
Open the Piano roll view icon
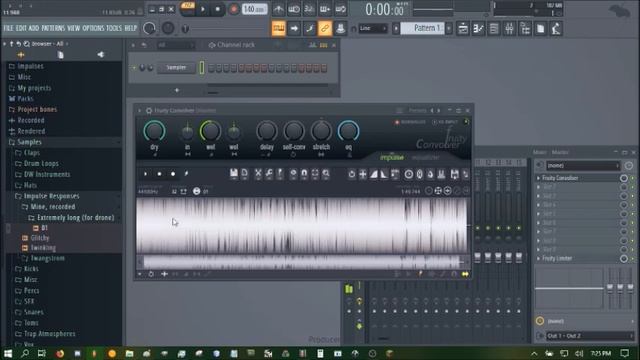(x=478, y=29)
